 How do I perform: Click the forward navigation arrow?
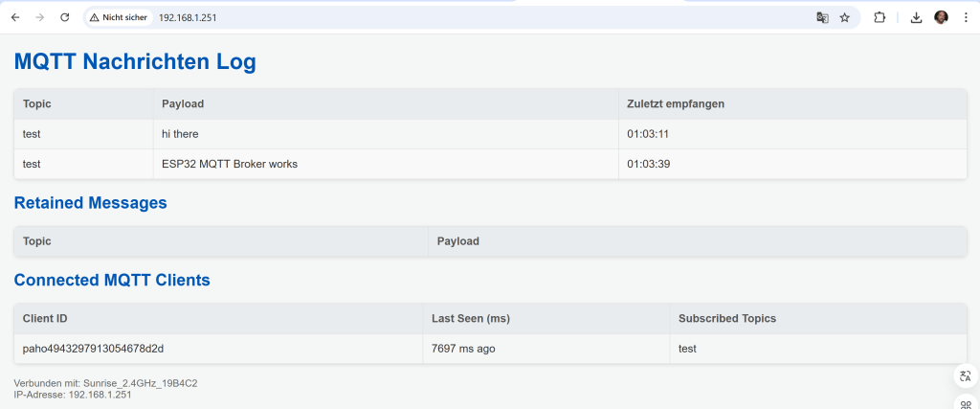(x=40, y=17)
